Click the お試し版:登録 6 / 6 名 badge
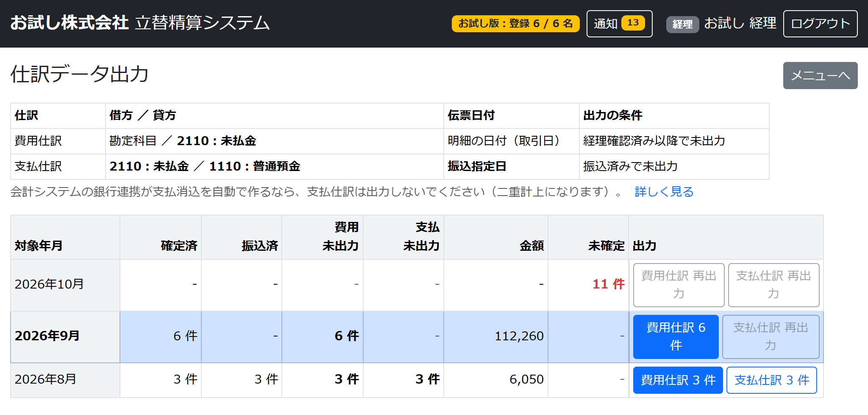Screen dimensions: 868x415 click(515, 24)
